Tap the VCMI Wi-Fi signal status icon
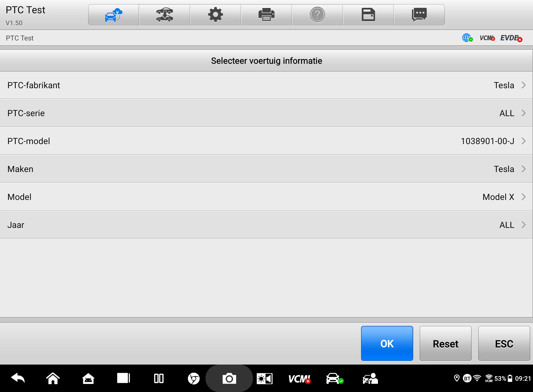 point(489,379)
